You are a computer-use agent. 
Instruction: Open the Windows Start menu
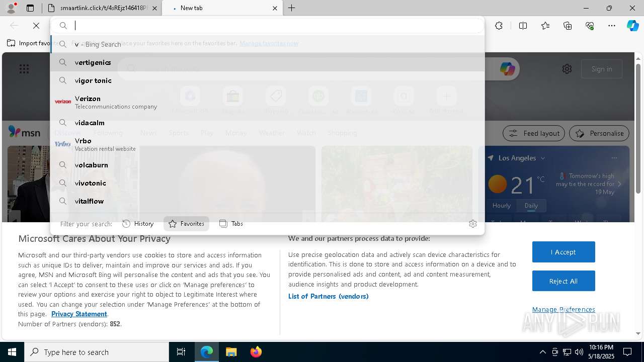point(12,352)
